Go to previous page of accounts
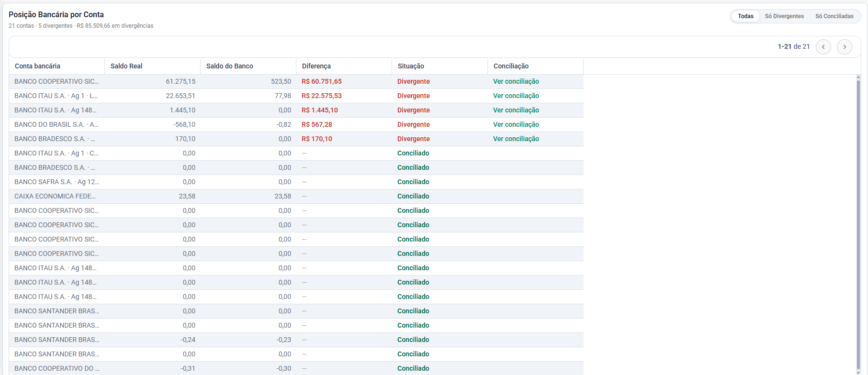The image size is (868, 375). [x=823, y=47]
